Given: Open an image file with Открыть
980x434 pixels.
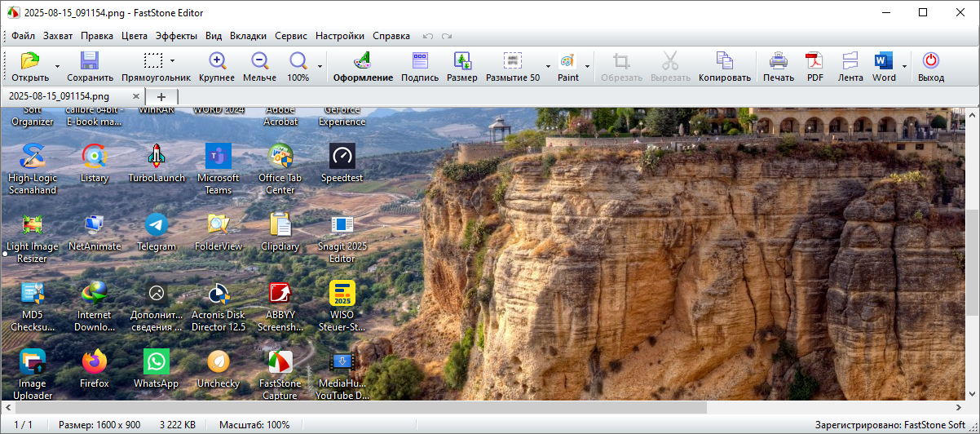Looking at the screenshot, I should tap(30, 67).
